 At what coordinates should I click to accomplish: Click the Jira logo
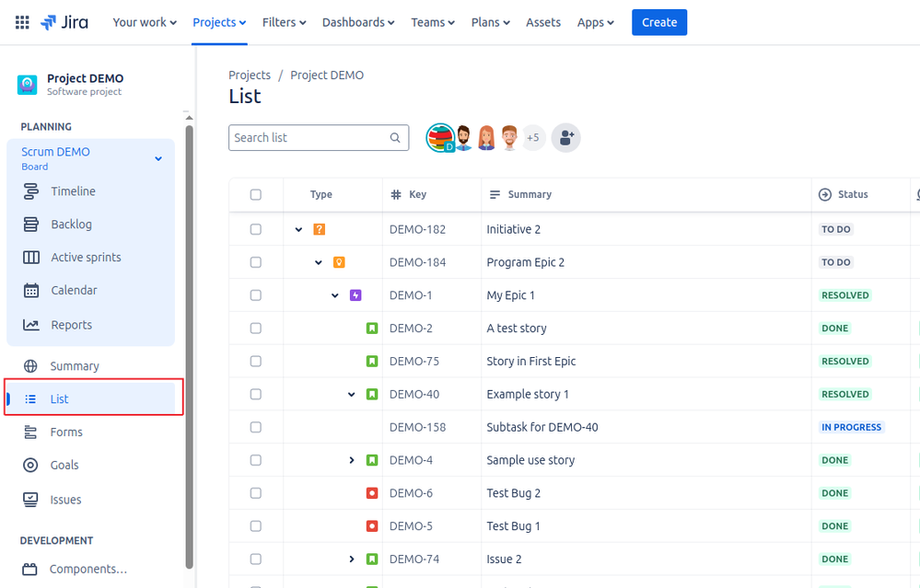click(64, 22)
